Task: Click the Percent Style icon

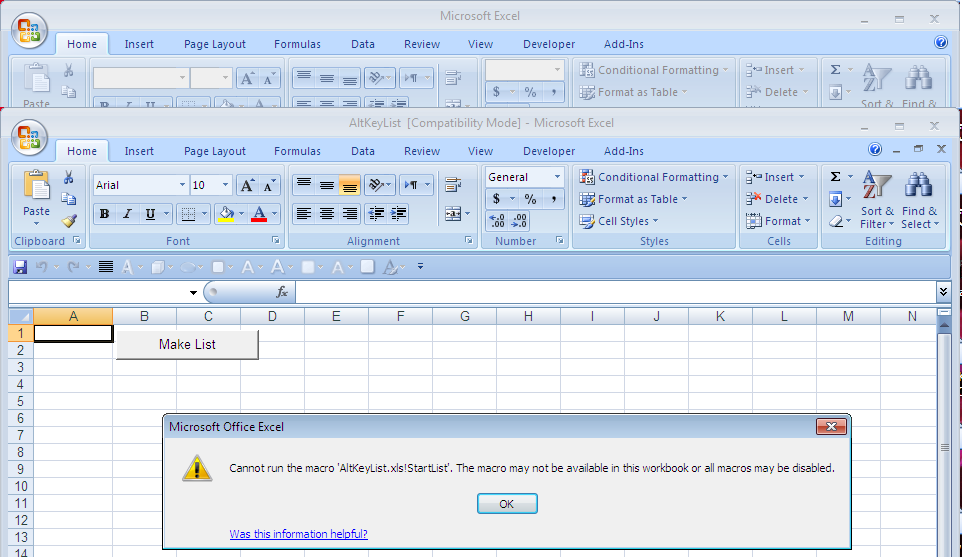Action: coord(530,199)
